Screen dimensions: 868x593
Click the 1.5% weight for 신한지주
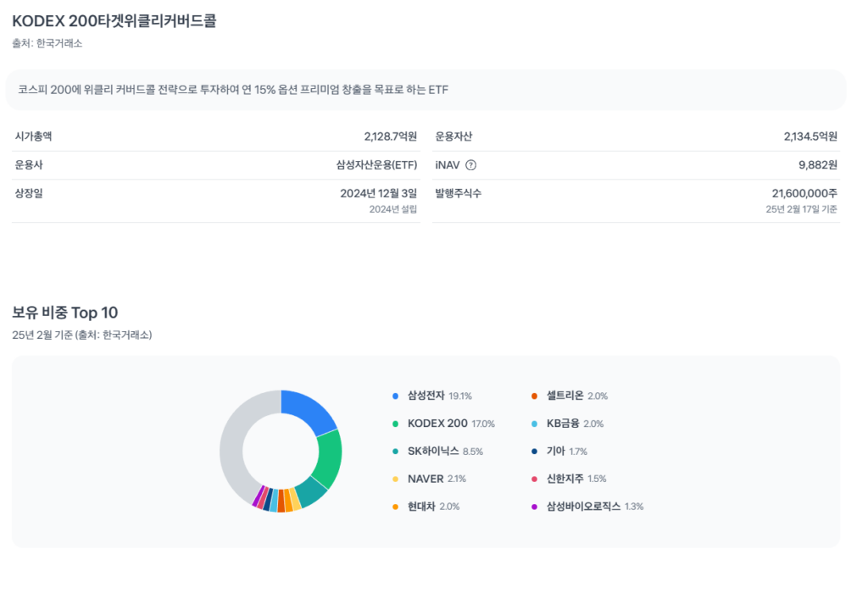tap(597, 479)
